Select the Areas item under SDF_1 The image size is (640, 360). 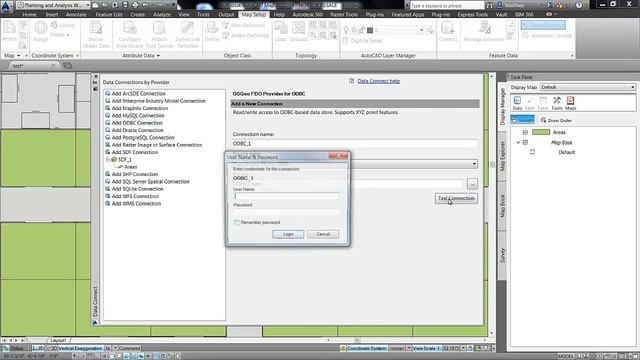(x=130, y=167)
